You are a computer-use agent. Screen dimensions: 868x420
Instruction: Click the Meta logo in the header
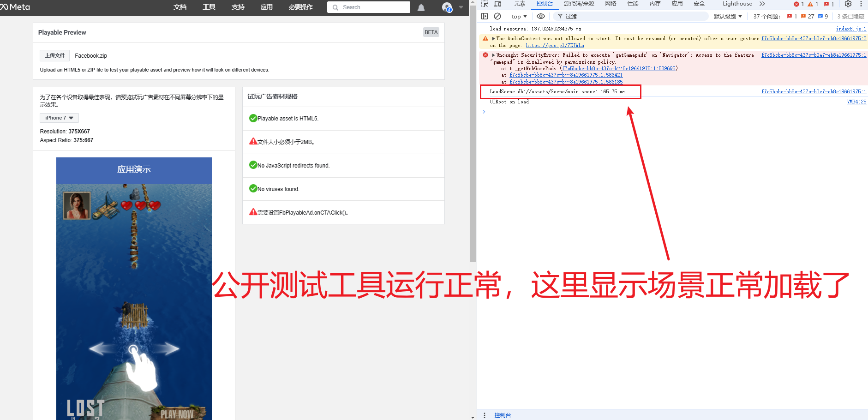[15, 7]
